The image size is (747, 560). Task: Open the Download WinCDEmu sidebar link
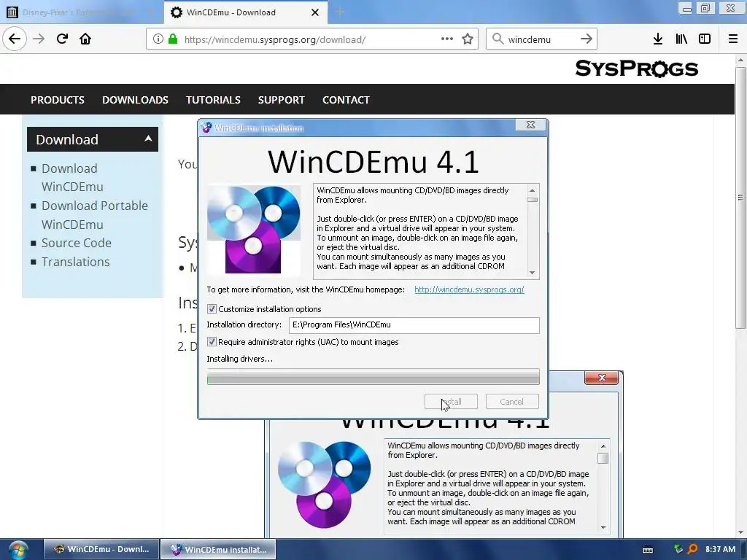72,178
